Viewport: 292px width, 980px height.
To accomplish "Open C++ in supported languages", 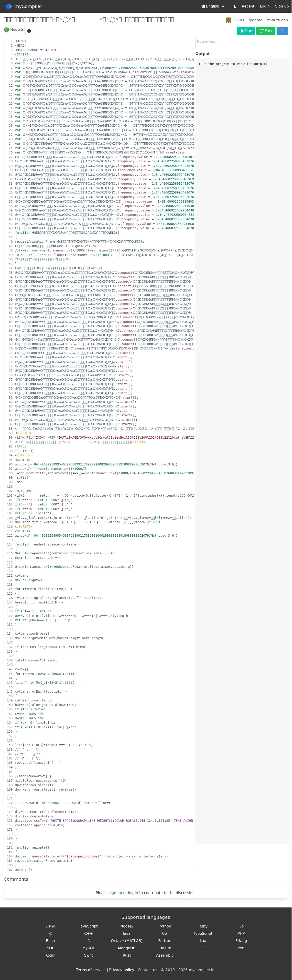I will (89, 933).
